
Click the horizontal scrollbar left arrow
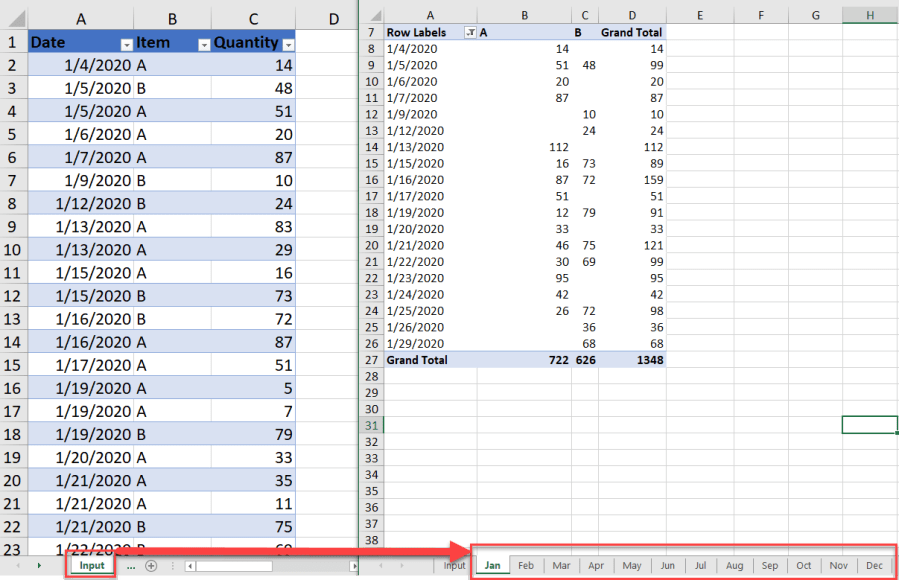point(190,566)
